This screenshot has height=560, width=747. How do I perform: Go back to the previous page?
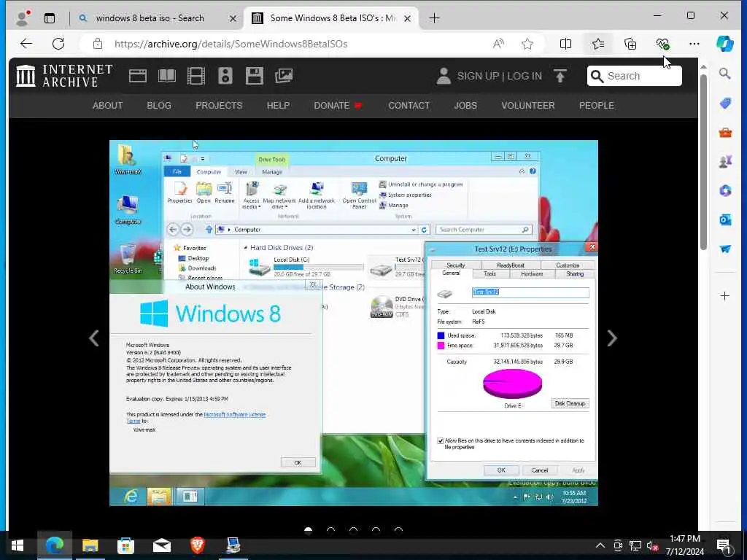(26, 44)
